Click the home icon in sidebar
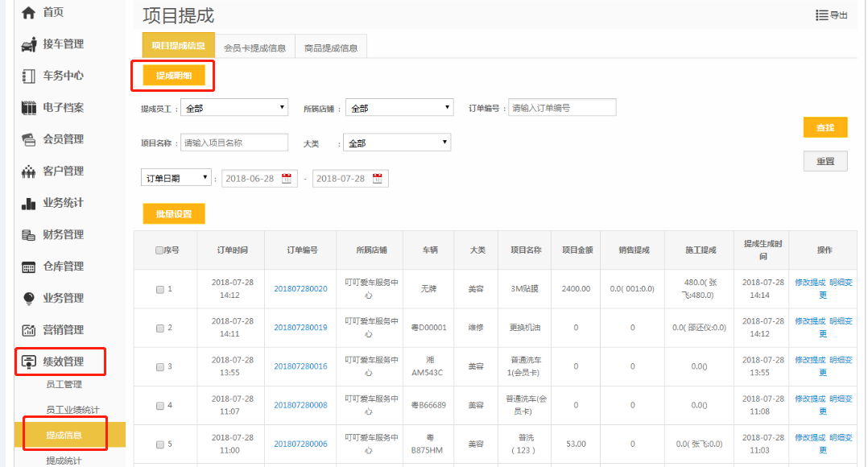Image resolution: width=868 pixels, height=467 pixels. pos(29,13)
